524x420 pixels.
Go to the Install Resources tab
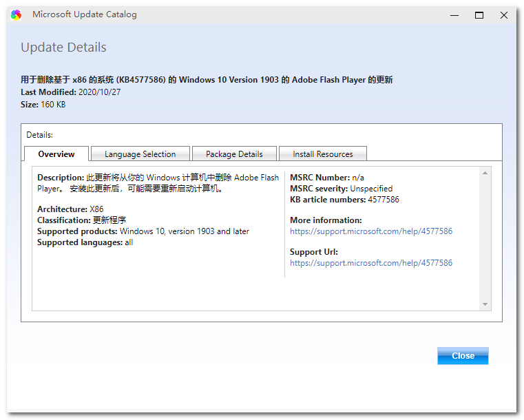pos(322,154)
